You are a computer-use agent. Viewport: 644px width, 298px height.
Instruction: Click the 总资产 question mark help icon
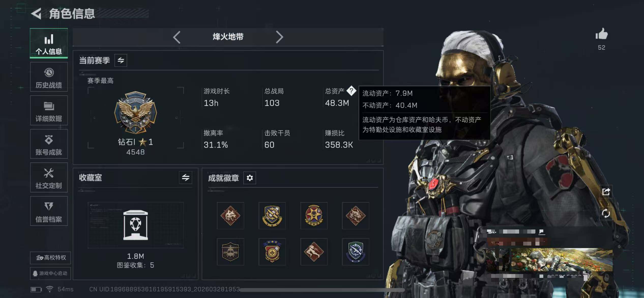coord(352,91)
